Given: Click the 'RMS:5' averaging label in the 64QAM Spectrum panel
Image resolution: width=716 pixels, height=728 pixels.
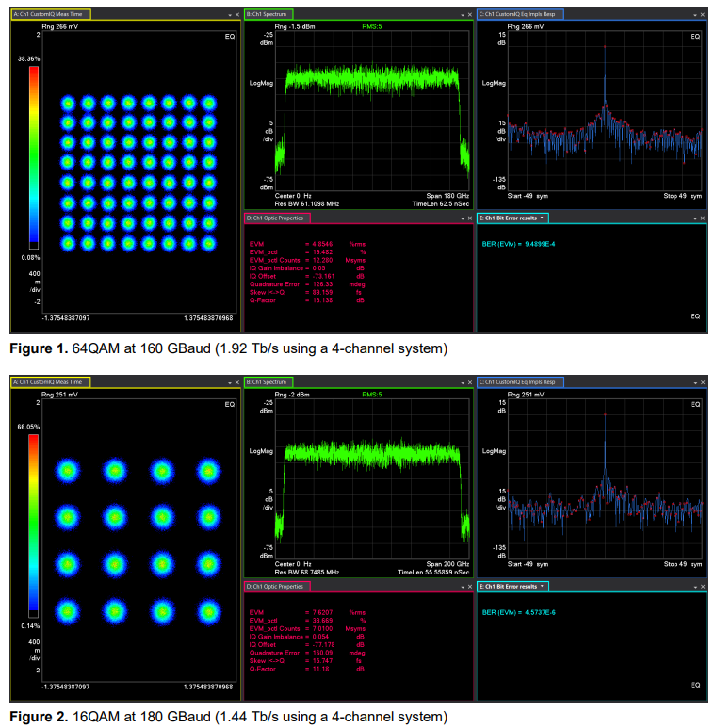Looking at the screenshot, I should click(375, 27).
